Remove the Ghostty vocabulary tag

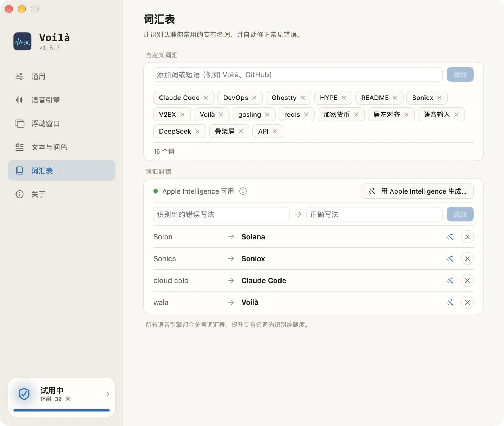click(303, 98)
